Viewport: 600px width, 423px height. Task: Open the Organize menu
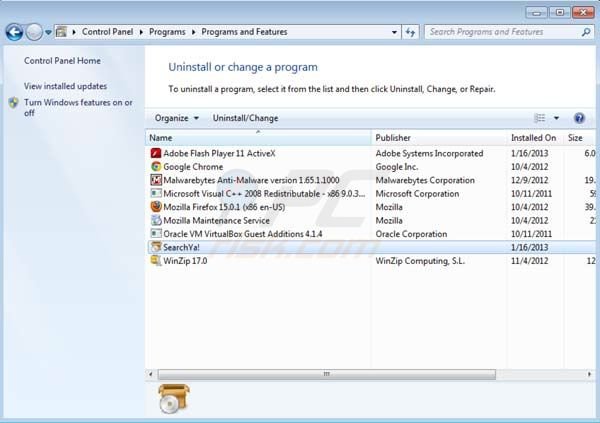[x=176, y=118]
